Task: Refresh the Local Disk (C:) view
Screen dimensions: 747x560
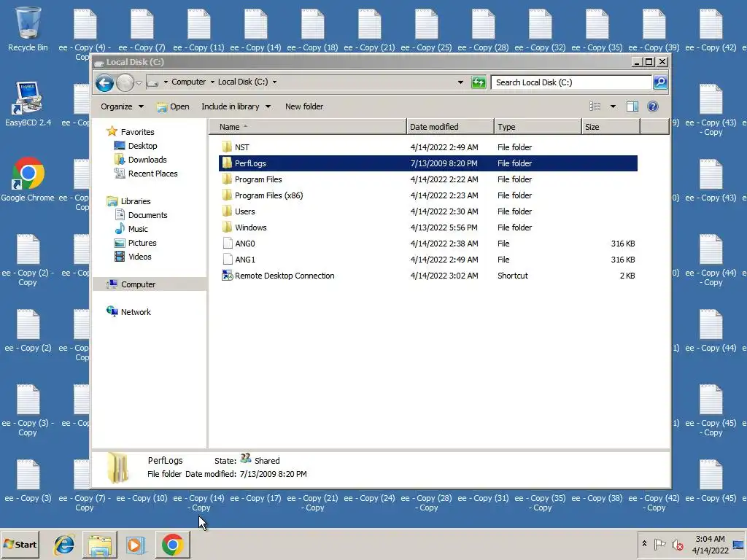Action: (479, 82)
